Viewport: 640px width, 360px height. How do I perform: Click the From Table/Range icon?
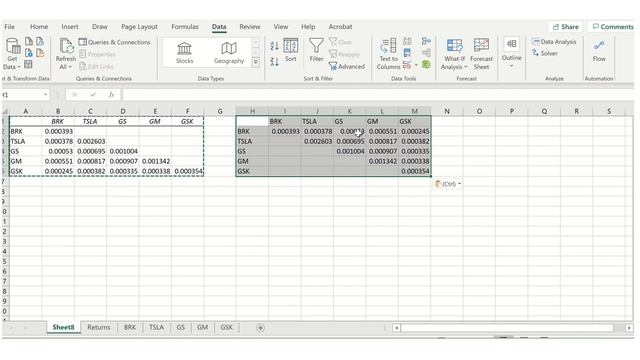pyautogui.click(x=28, y=64)
